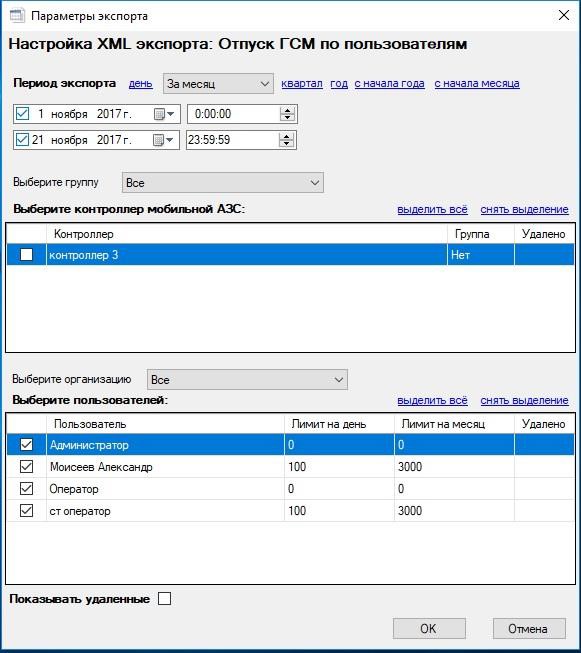The width and height of the screenshot is (581, 653).
Task: Click monthly limit 0 for Оператор
Action: click(x=454, y=489)
